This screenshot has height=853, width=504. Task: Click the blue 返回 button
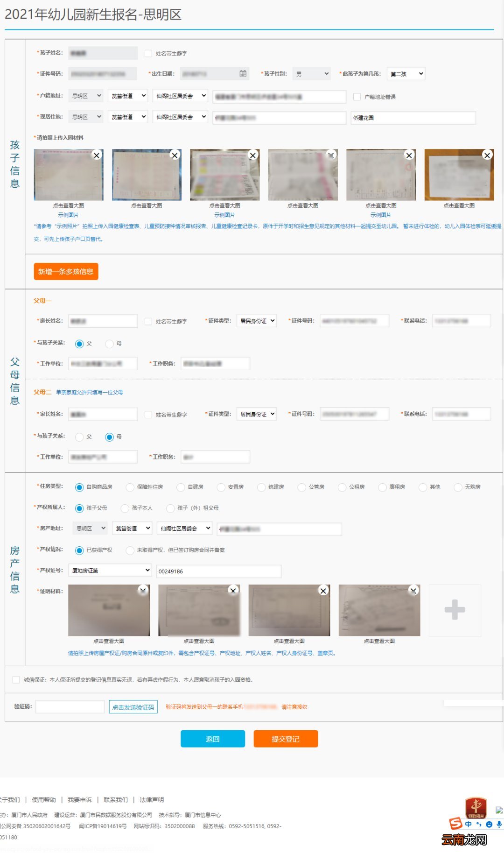213,739
